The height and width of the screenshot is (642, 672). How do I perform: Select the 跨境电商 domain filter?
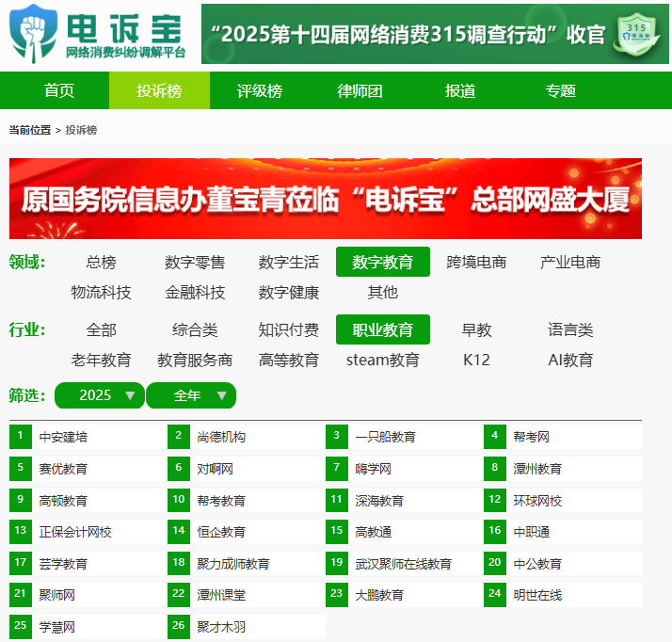click(476, 263)
